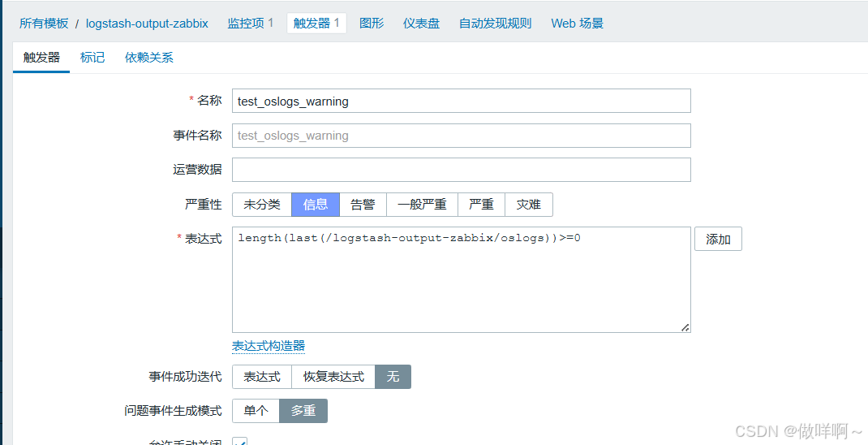Click the 名称 input field
This screenshot has height=445, width=868.
click(x=461, y=101)
